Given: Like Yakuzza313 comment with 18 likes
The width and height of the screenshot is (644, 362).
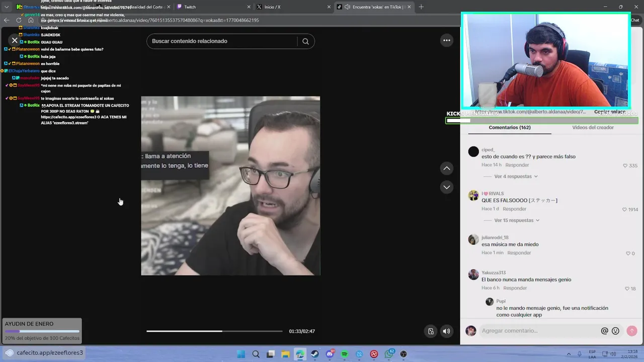Looking at the screenshot, I should click(627, 289).
